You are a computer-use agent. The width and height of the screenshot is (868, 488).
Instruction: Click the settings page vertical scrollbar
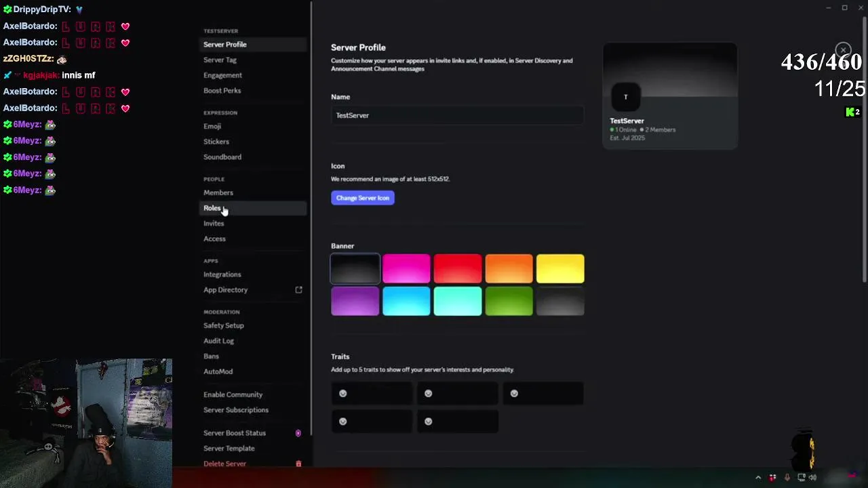(865, 149)
